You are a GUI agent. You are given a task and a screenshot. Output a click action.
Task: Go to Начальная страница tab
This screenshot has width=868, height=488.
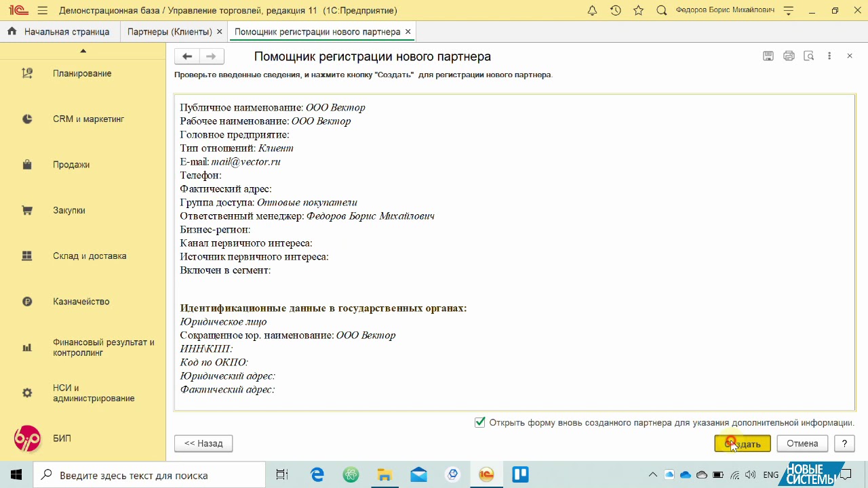pos(58,32)
